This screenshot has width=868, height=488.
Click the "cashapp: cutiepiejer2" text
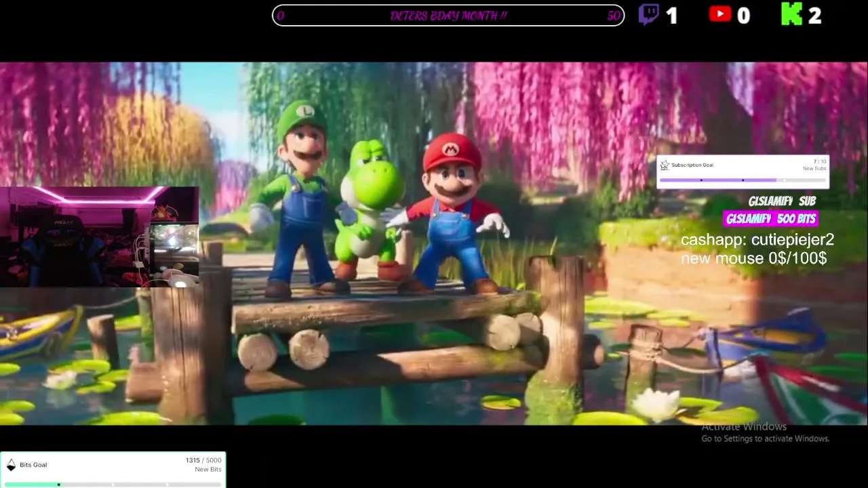click(x=757, y=239)
